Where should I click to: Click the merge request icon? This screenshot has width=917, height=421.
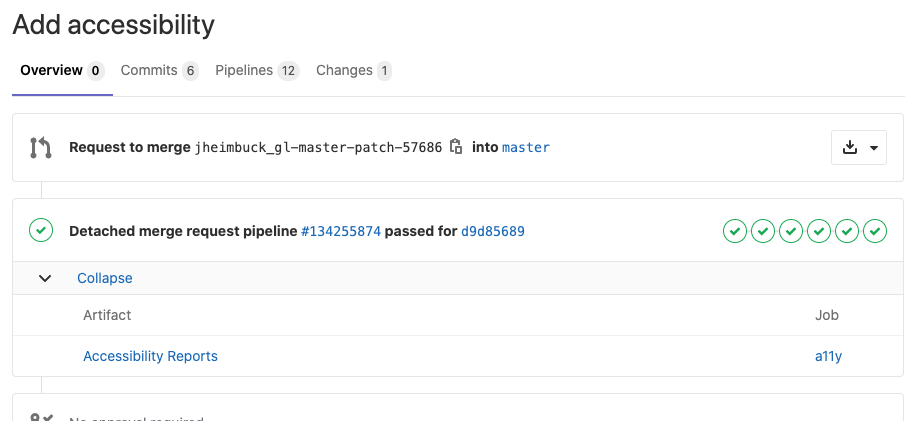40,148
